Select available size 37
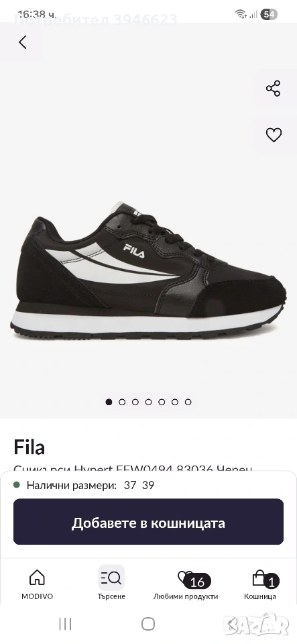 129,485
